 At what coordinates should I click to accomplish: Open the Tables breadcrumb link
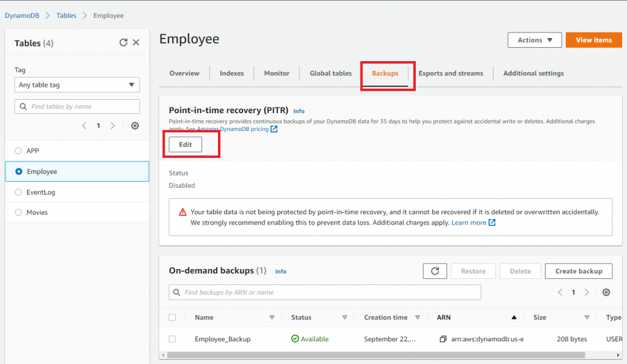pos(66,15)
